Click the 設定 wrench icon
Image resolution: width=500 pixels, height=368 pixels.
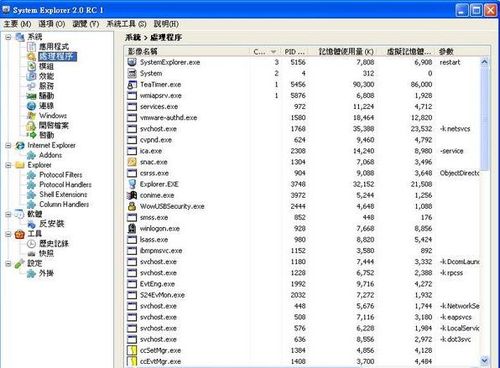(x=20, y=263)
